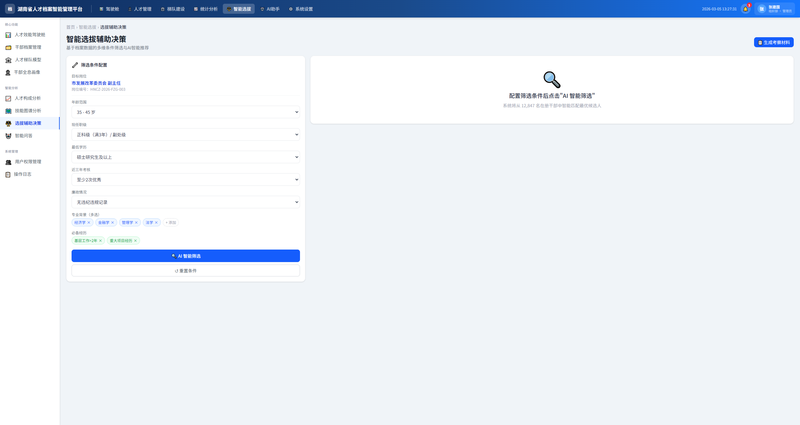Select the 智能选拔 top nav tab
Image resolution: width=800 pixels, height=425 pixels.
(239, 9)
